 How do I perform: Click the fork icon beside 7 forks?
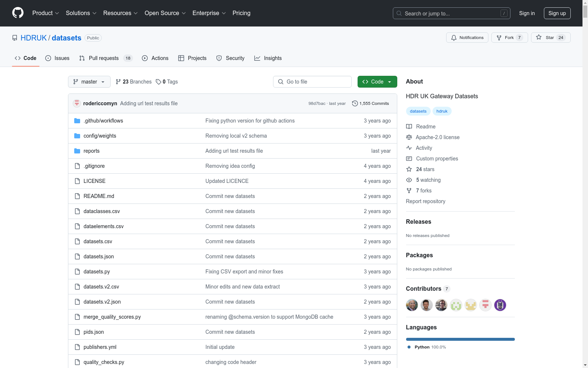click(x=409, y=191)
